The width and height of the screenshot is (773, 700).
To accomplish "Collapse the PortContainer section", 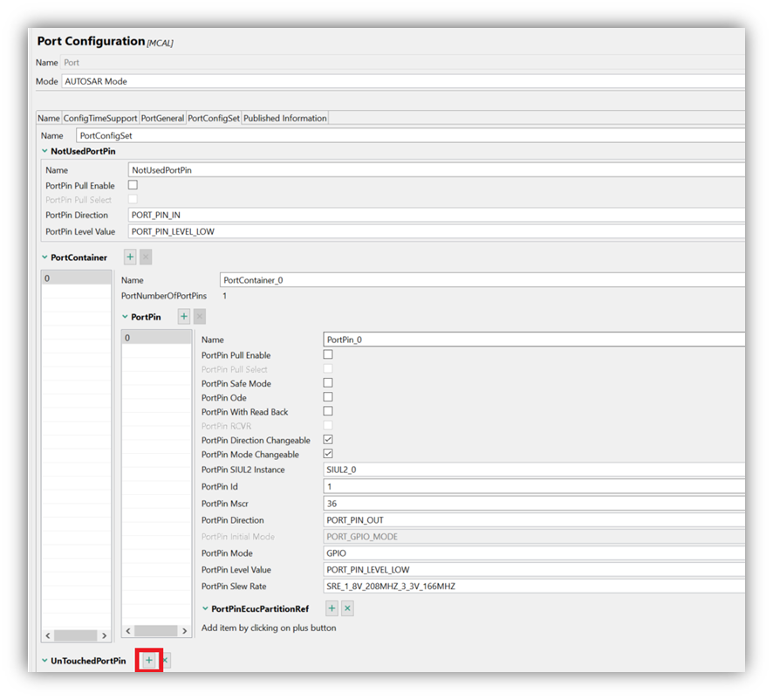I will pyautogui.click(x=44, y=257).
